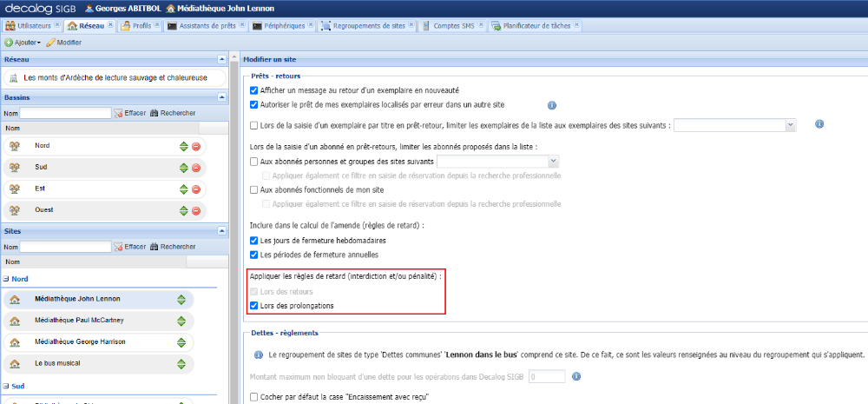Image resolution: width=868 pixels, height=404 pixels.
Task: Collapse the Nord sites group
Action: (x=7, y=278)
